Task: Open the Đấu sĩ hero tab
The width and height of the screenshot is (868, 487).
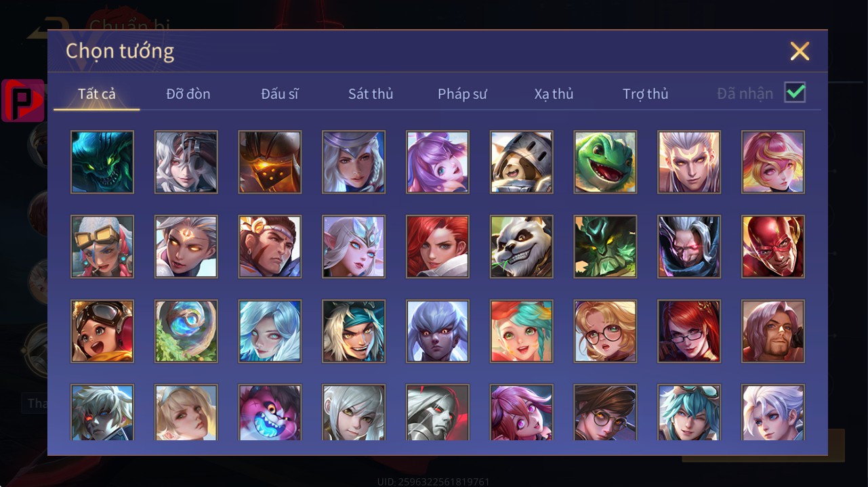Action: [280, 93]
